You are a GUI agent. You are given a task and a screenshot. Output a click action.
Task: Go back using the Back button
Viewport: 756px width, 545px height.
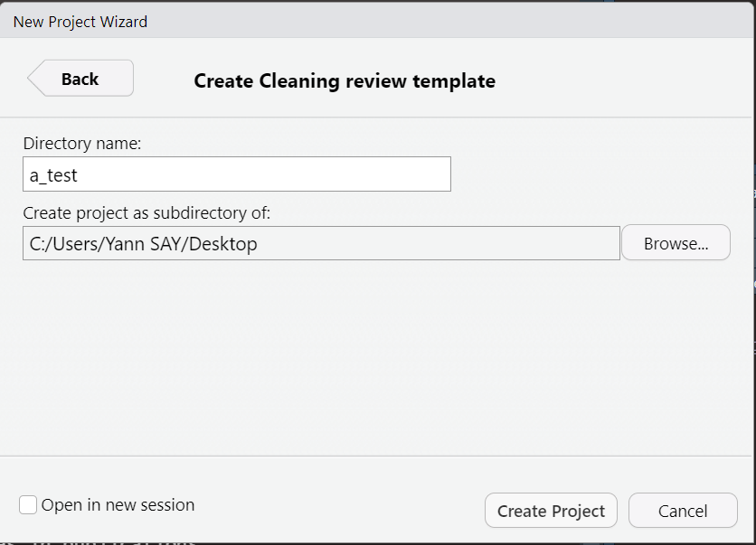81,78
